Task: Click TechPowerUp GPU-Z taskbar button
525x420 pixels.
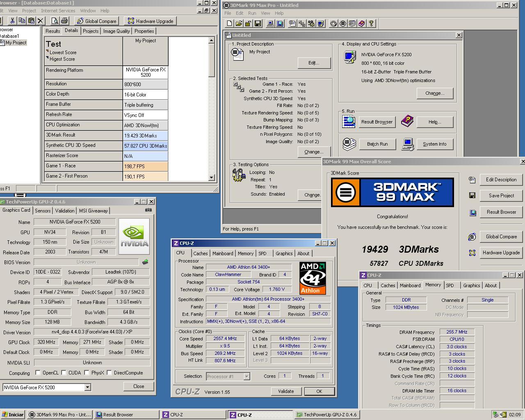Action: click(x=326, y=415)
